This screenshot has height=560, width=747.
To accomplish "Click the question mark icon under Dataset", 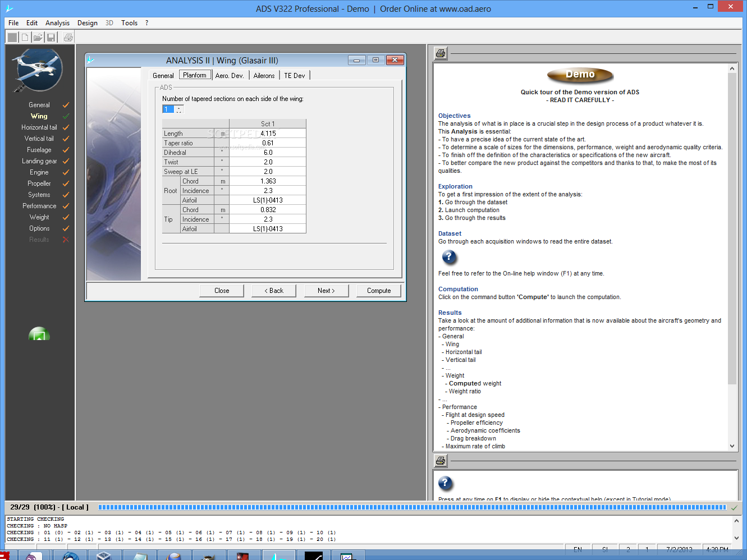I will (449, 257).
